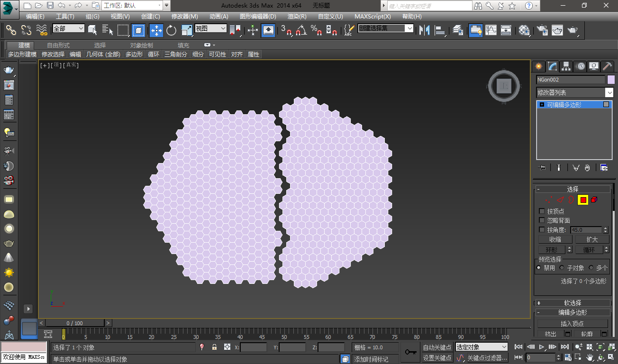
Task: Open the 编辑(E) menu
Action: point(35,16)
